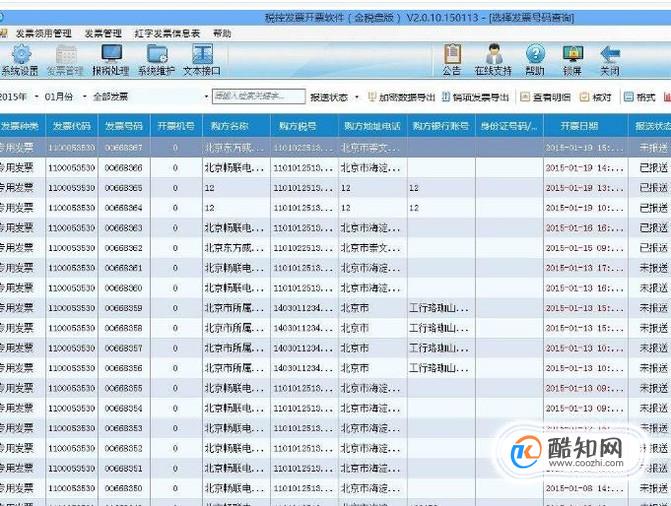
Task: Select invoice number 00668361 cell
Action: point(124,268)
